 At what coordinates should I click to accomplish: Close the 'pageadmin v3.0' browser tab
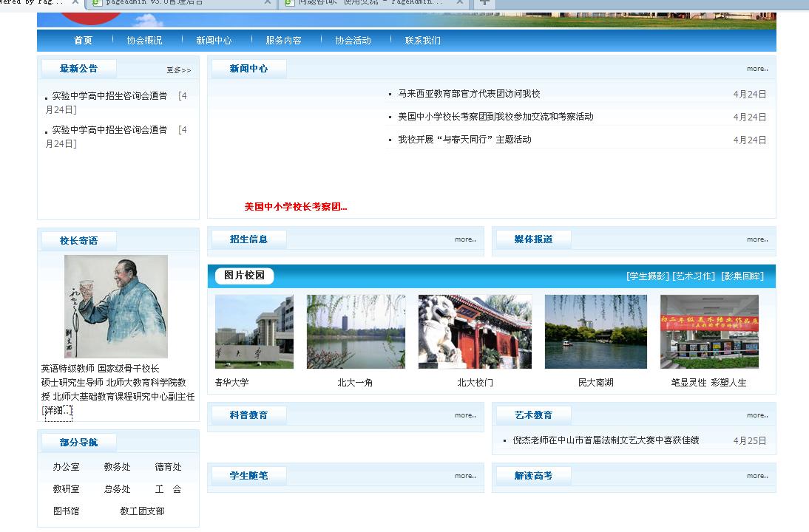click(x=268, y=3)
